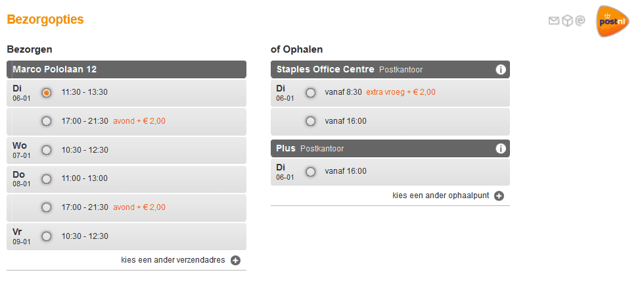Click plus icon beside 'kies een ander ophaalpunt'
The image size is (644, 287).
(499, 196)
